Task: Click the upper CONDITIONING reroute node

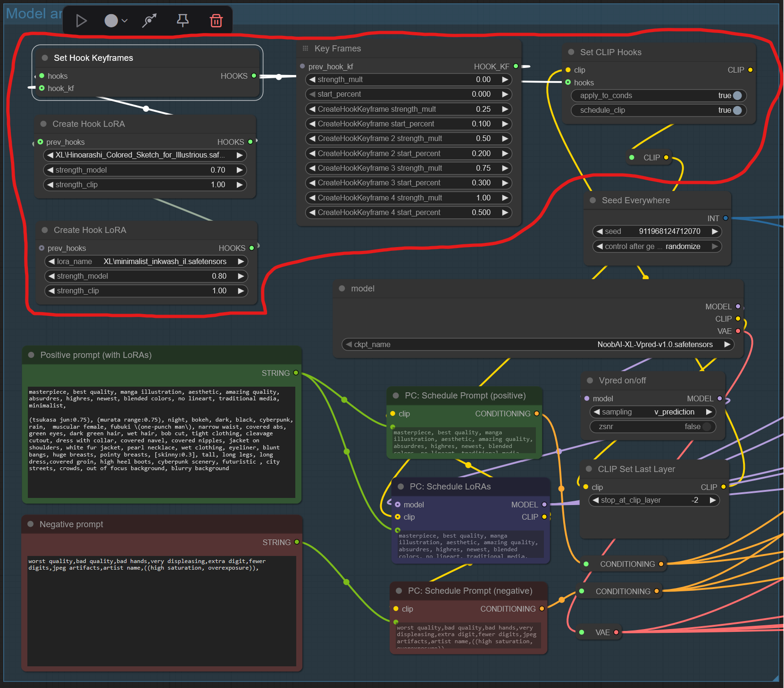Action: [x=624, y=564]
